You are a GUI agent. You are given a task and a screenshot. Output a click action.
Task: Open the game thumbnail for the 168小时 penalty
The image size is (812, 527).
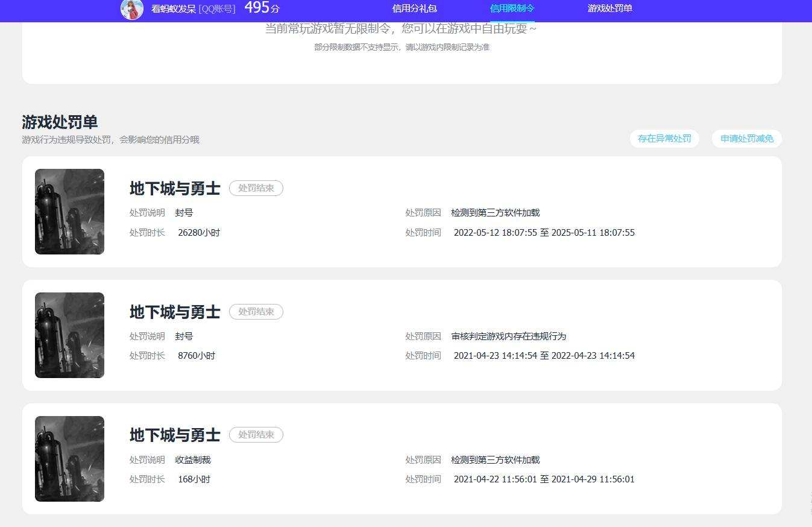[69, 459]
